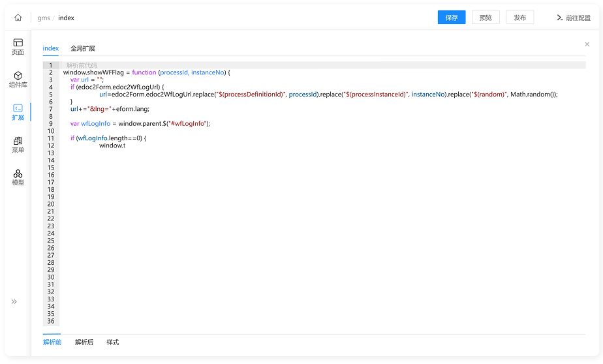
Task: Switch to the 全局扩展 tab
Action: click(x=83, y=48)
